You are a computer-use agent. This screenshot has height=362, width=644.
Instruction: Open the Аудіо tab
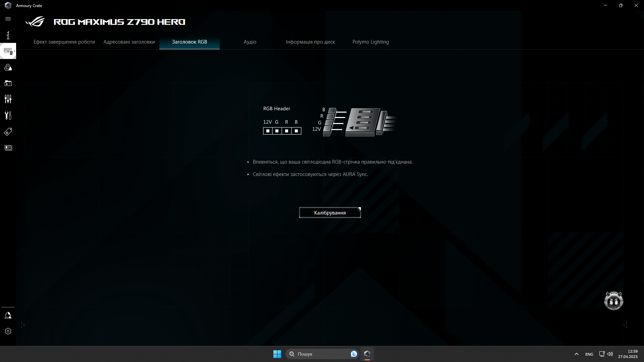click(250, 42)
